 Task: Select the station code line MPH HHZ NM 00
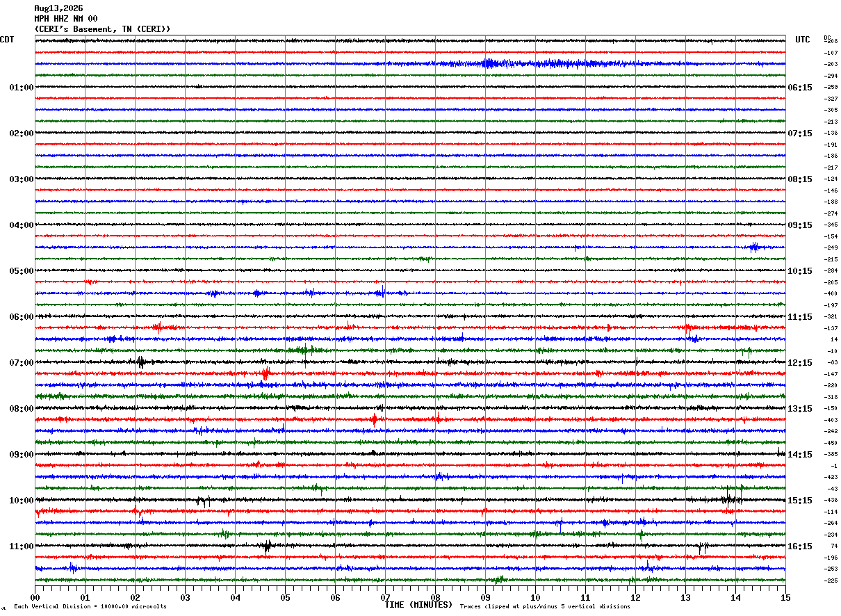click(66, 19)
